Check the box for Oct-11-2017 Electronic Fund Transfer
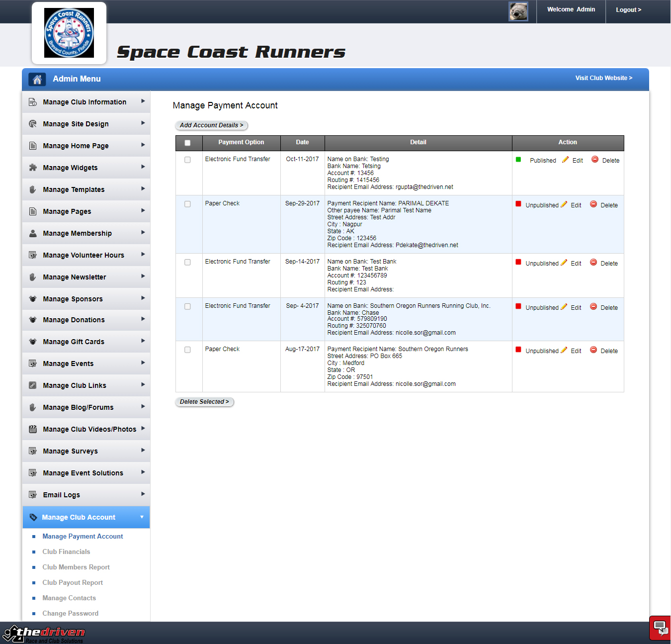Screen dimensions: 671x644 click(x=187, y=160)
